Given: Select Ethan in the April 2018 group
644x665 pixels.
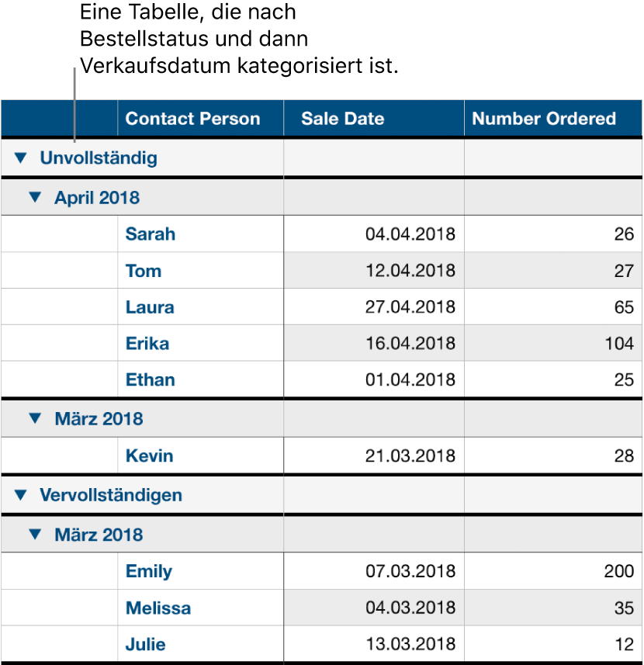Looking at the screenshot, I should pyautogui.click(x=149, y=379).
